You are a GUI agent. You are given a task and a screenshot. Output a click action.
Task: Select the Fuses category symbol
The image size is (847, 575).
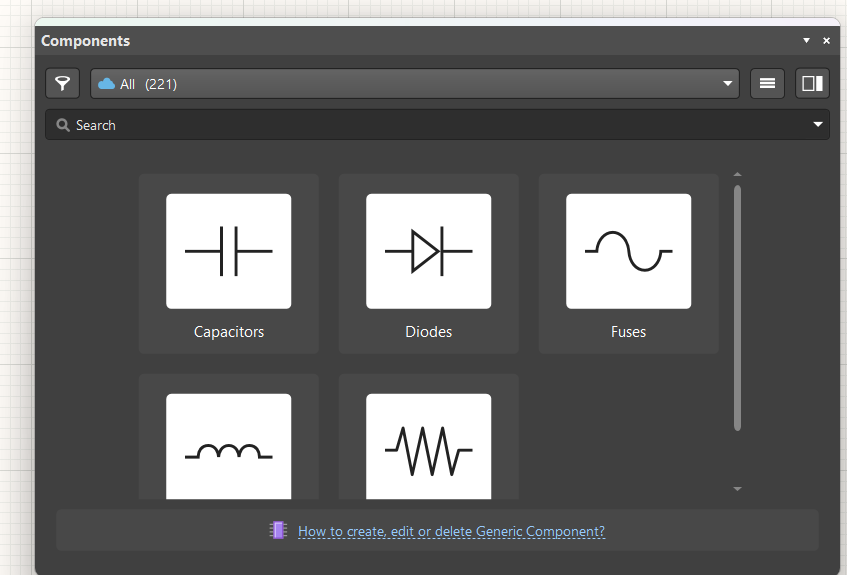pyautogui.click(x=628, y=251)
